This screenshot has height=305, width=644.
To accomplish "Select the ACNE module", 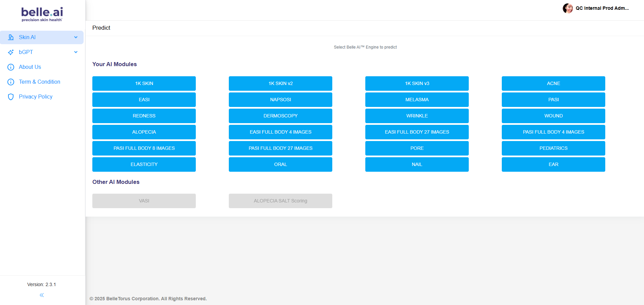I will click(553, 83).
